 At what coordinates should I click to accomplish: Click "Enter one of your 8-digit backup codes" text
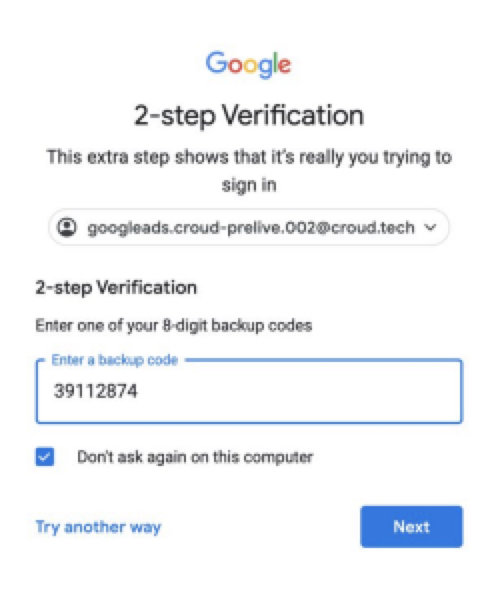point(174,325)
